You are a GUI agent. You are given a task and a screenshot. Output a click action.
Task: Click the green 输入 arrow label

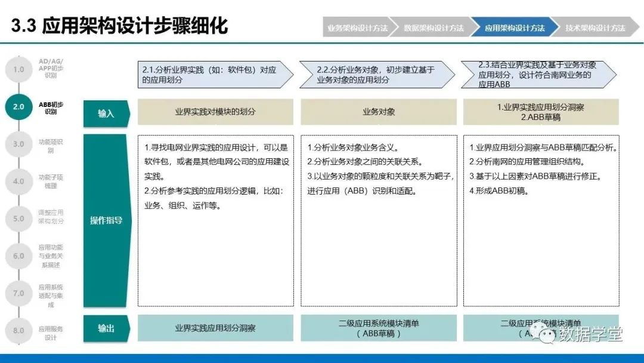(x=106, y=112)
